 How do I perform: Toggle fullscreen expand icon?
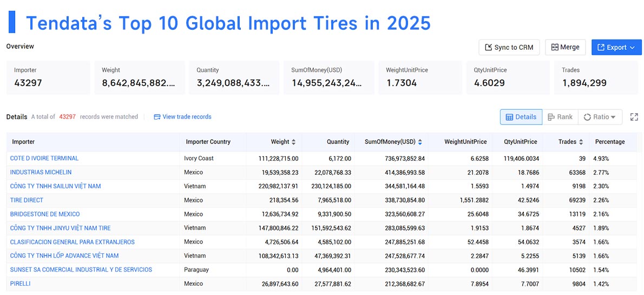tap(634, 117)
